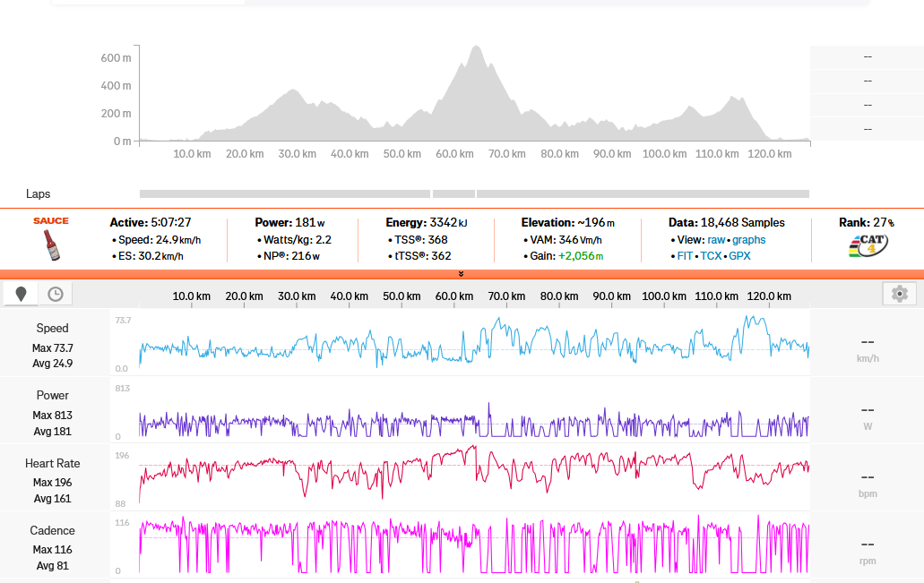Open chart settings gear icon
The image size is (924, 583).
(899, 293)
